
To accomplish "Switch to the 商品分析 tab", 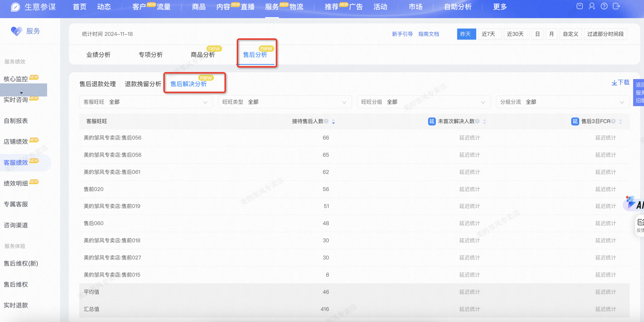I will coord(203,55).
